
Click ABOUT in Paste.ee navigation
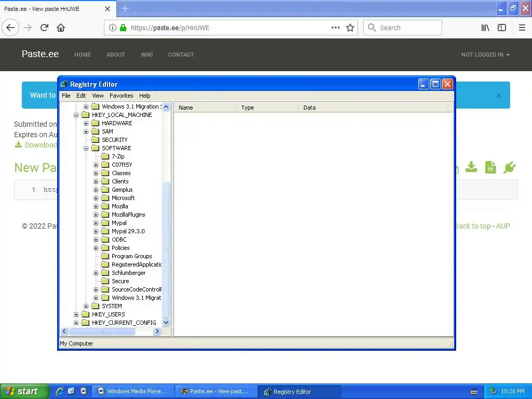(x=116, y=55)
